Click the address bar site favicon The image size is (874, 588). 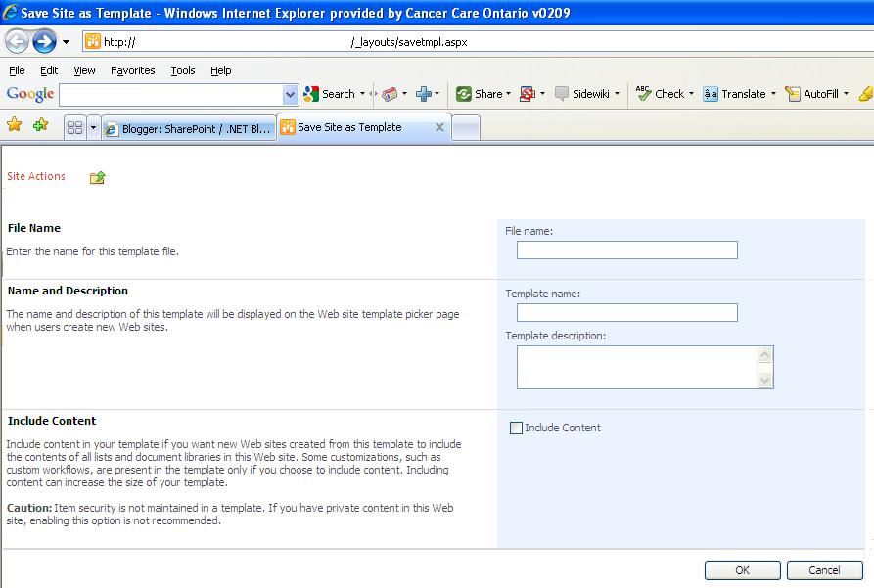tap(93, 41)
